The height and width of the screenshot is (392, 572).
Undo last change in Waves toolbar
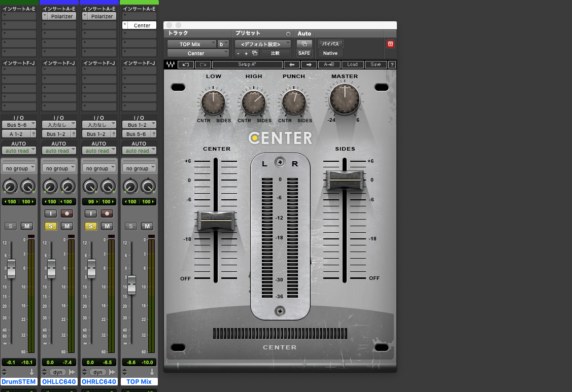186,64
